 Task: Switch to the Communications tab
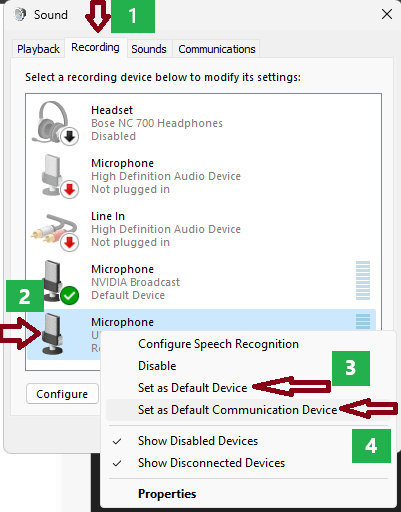click(x=217, y=49)
